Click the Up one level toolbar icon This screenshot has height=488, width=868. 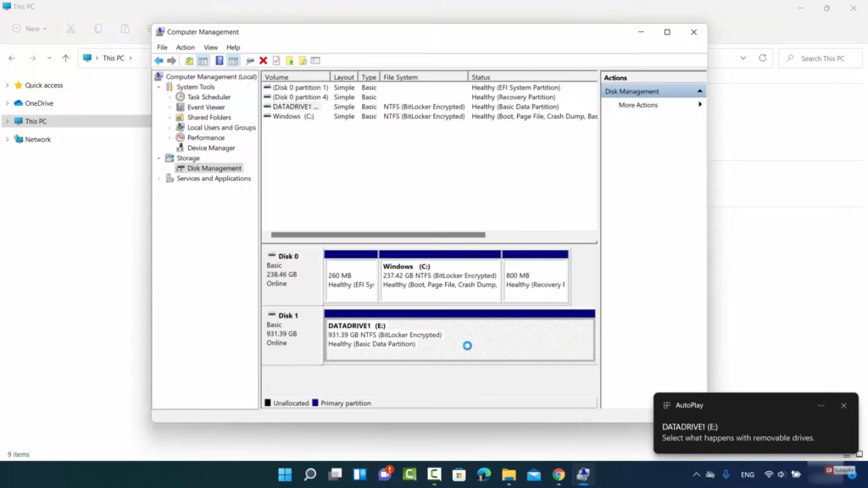click(x=190, y=61)
